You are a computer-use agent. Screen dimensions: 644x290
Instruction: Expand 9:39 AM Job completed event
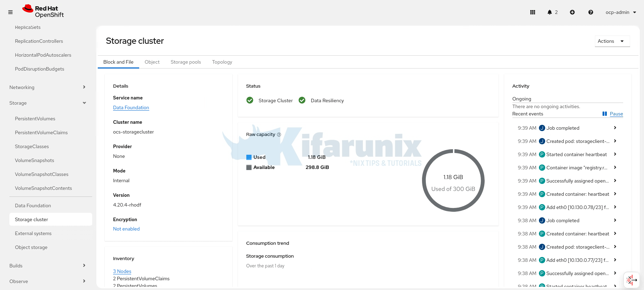coord(615,128)
